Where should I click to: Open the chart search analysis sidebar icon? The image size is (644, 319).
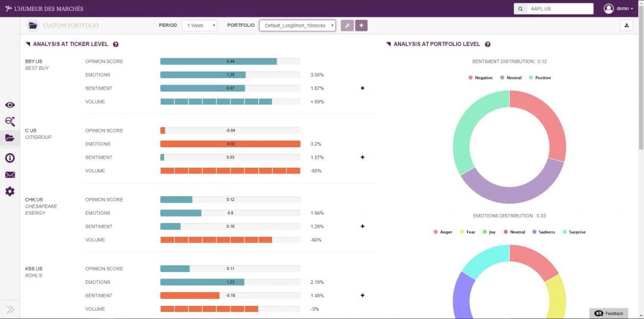[x=10, y=121]
